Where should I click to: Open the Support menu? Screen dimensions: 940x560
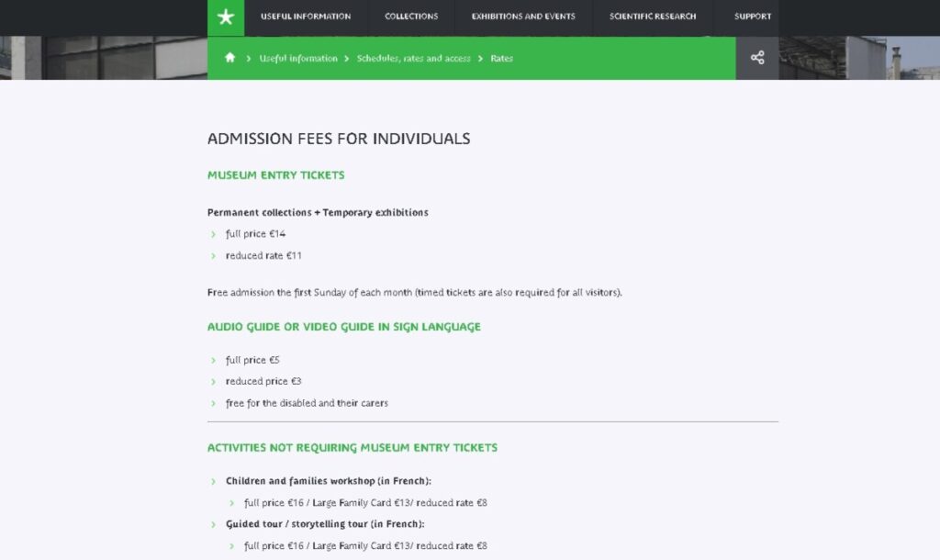(753, 17)
